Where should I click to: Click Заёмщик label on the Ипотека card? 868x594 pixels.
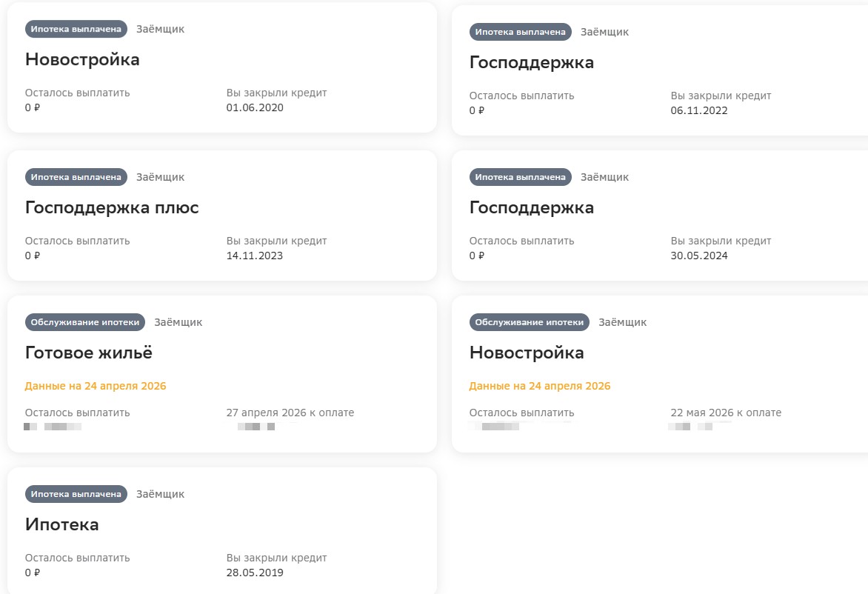click(x=161, y=494)
